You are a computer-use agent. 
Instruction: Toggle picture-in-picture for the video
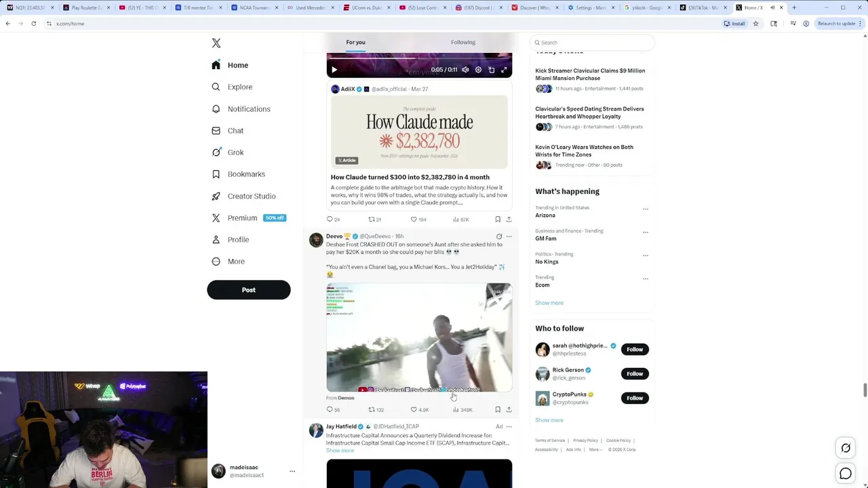point(492,69)
